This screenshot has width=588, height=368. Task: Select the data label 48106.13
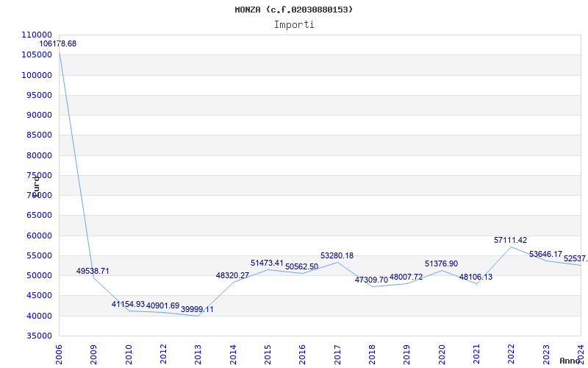[476, 277]
